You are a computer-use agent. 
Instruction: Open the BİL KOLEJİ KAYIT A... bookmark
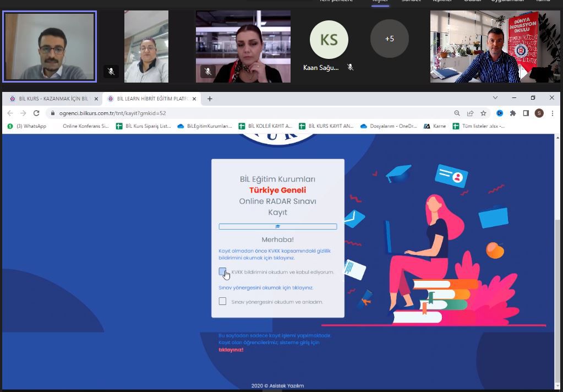point(266,126)
